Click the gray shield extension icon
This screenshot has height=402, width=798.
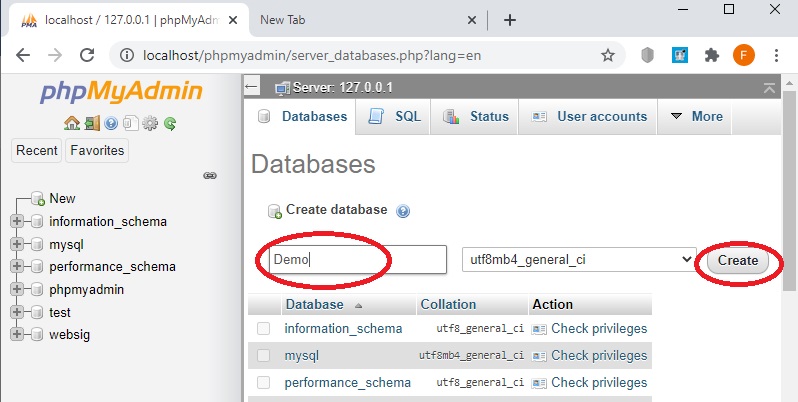coord(647,55)
